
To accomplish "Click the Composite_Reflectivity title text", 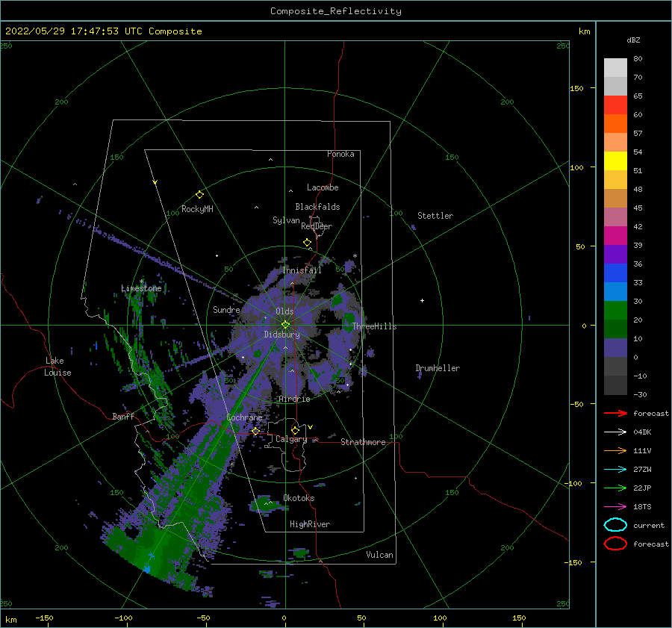I will point(335,11).
